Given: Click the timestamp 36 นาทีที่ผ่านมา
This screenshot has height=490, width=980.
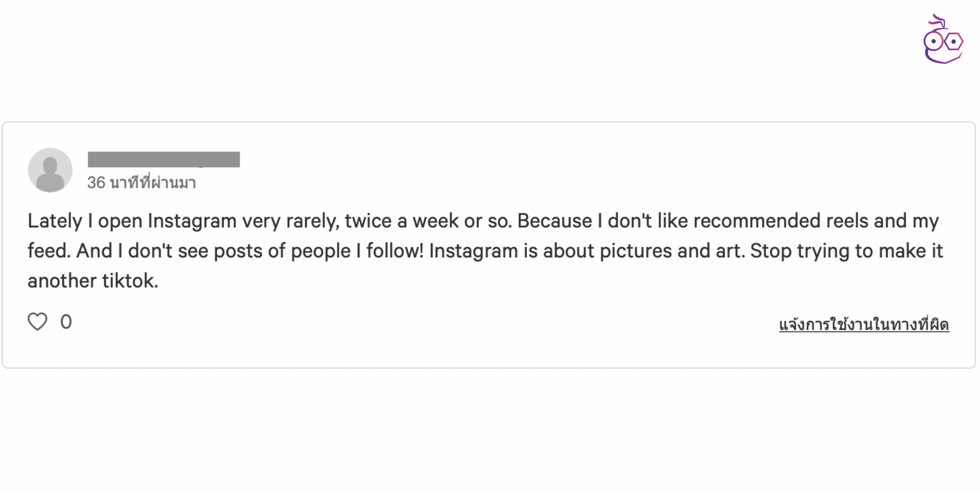Looking at the screenshot, I should (x=142, y=183).
